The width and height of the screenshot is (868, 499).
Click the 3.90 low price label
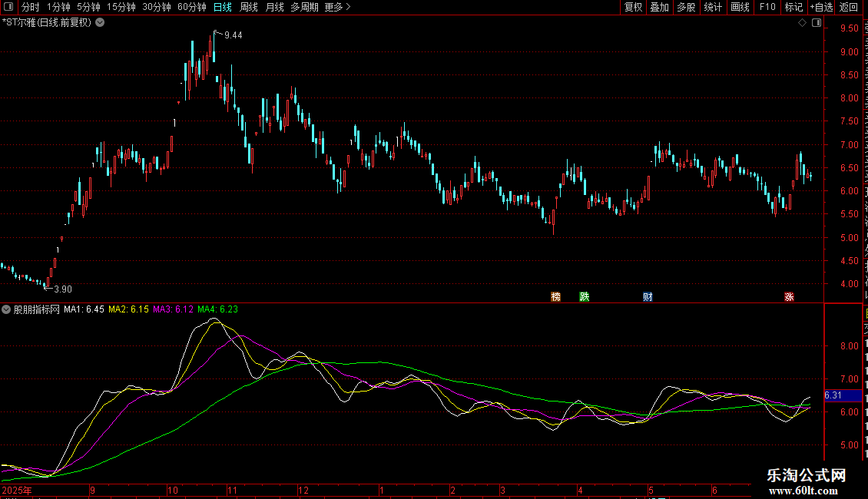pos(63,289)
